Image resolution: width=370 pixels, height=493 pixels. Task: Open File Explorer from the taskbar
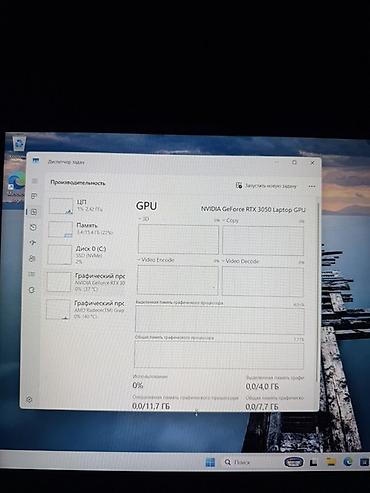(x=331, y=462)
